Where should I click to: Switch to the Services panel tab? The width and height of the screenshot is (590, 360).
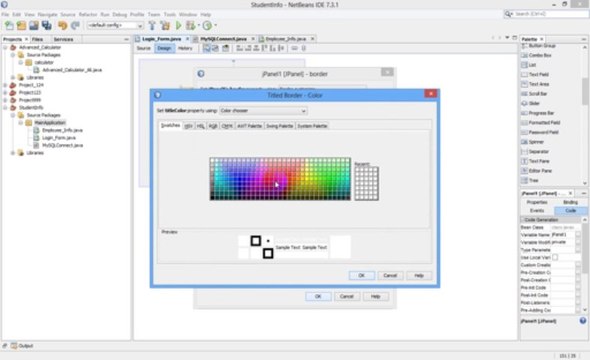[63, 39]
